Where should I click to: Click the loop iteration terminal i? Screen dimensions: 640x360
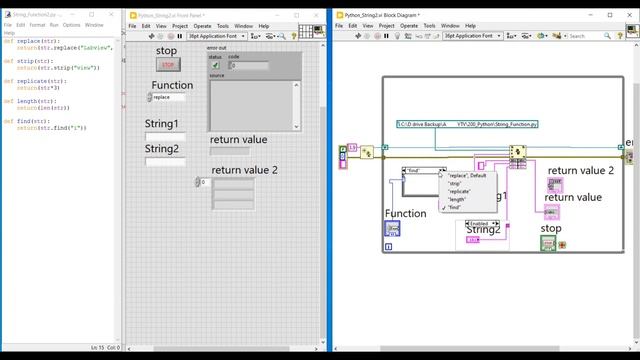coord(389,247)
